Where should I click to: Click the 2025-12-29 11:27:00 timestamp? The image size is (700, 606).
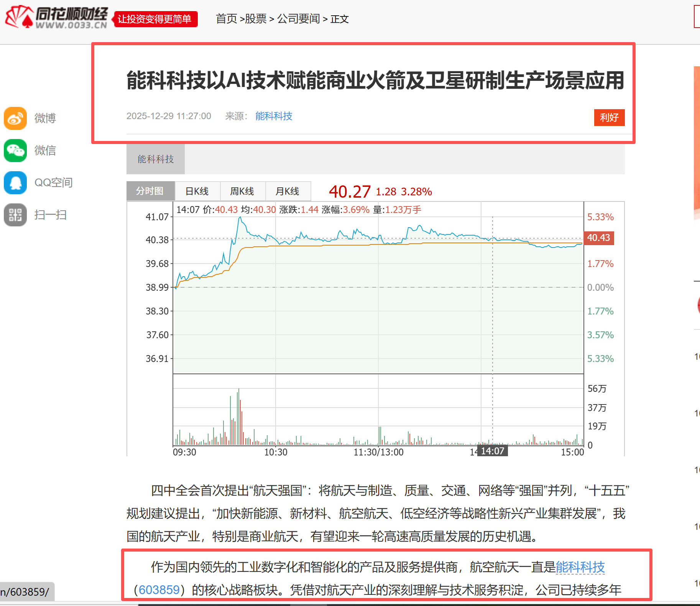click(x=169, y=116)
